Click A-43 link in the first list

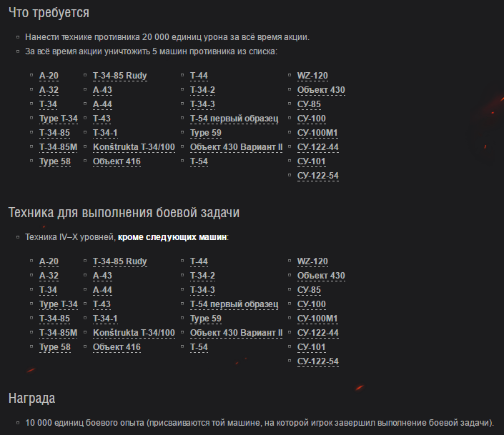coord(102,90)
